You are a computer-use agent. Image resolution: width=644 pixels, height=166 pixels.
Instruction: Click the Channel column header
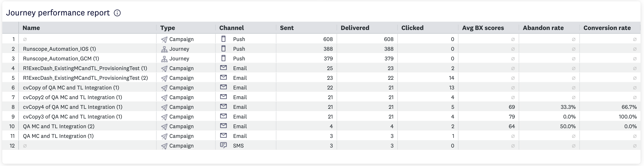(x=231, y=28)
